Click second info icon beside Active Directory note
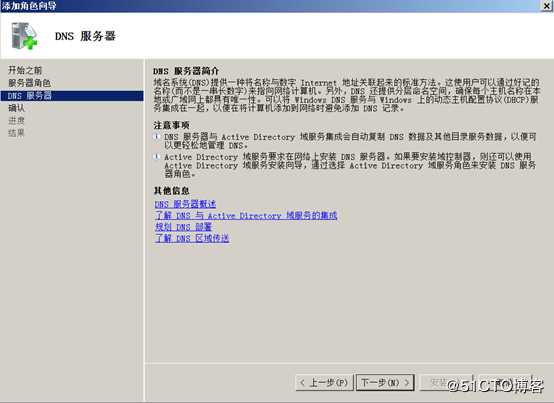This screenshot has width=554, height=403. [157, 156]
